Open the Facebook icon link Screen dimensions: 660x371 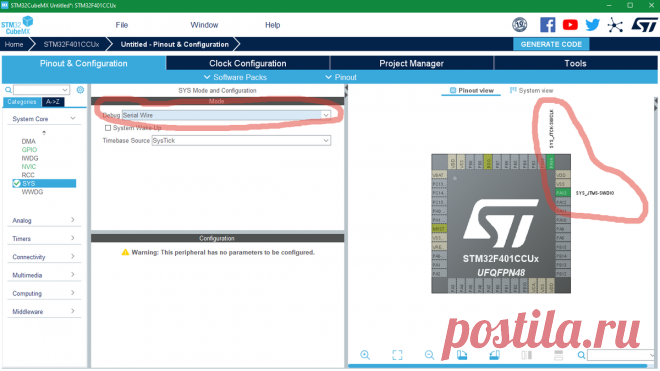pos(547,25)
